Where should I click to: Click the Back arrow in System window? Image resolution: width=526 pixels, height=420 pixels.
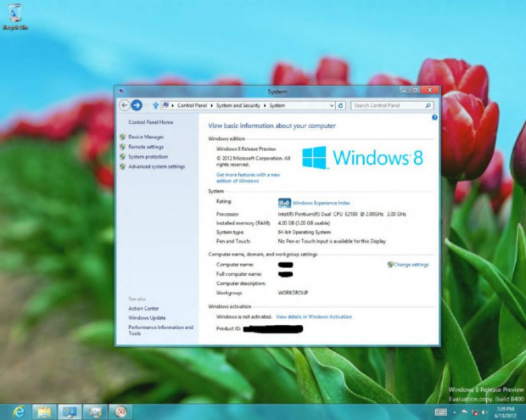click(x=125, y=105)
